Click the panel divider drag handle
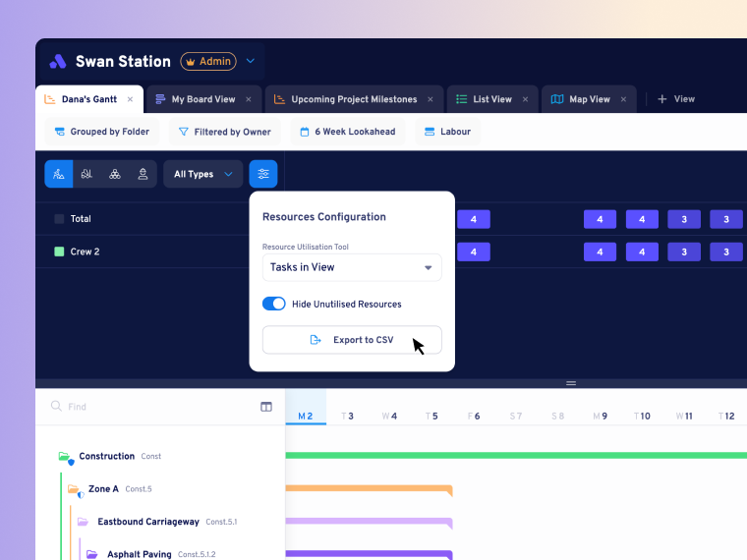This screenshot has width=747, height=560. [571, 383]
